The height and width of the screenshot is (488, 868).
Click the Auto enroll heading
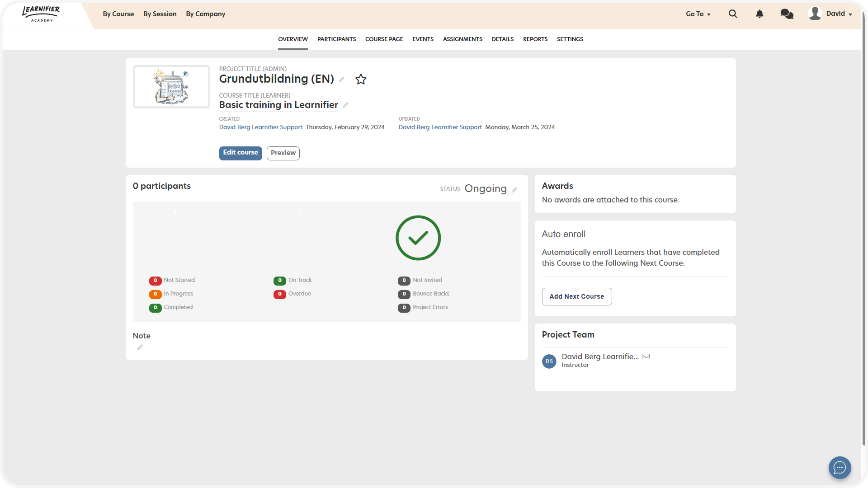(x=564, y=234)
